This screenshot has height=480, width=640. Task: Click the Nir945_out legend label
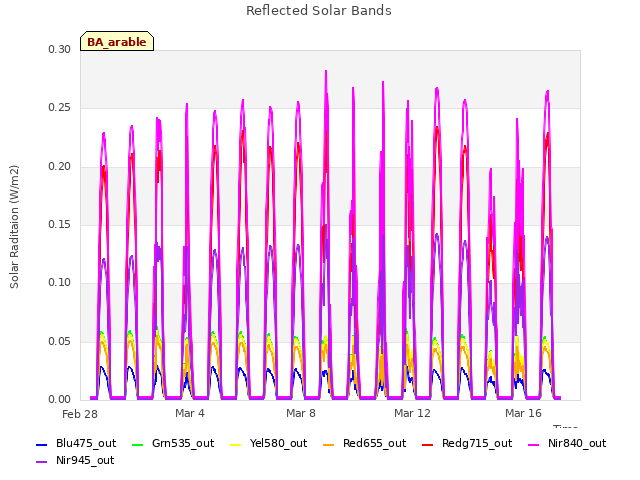(85, 460)
